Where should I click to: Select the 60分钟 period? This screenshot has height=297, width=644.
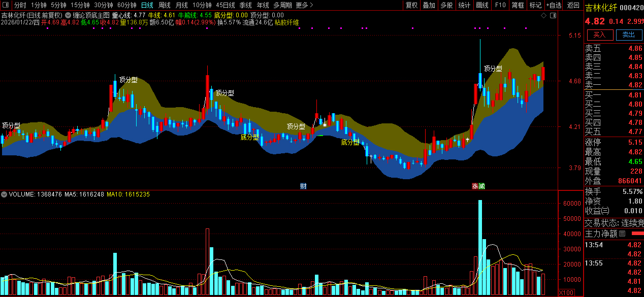pos(127,5)
